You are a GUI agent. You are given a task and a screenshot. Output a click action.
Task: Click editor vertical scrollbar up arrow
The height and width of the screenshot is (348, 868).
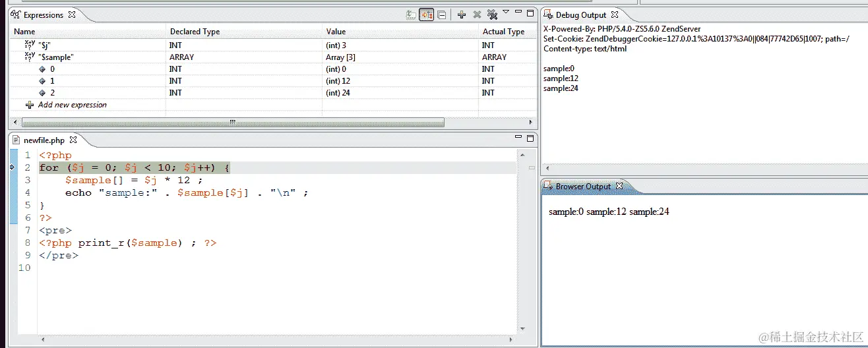[523, 155]
